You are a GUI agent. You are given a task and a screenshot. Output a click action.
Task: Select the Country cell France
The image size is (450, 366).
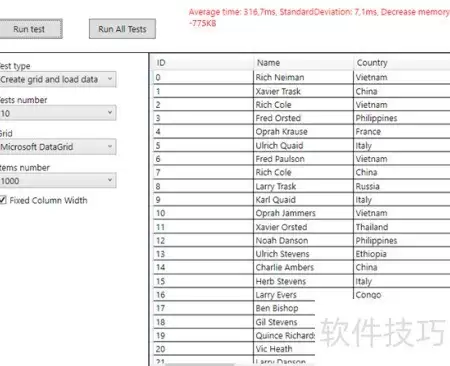point(402,132)
